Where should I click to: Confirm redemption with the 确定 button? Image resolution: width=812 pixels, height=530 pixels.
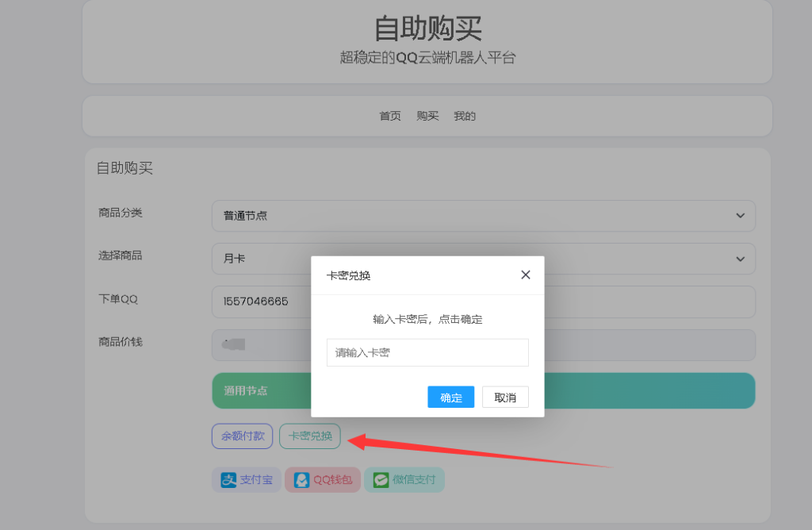(450, 397)
